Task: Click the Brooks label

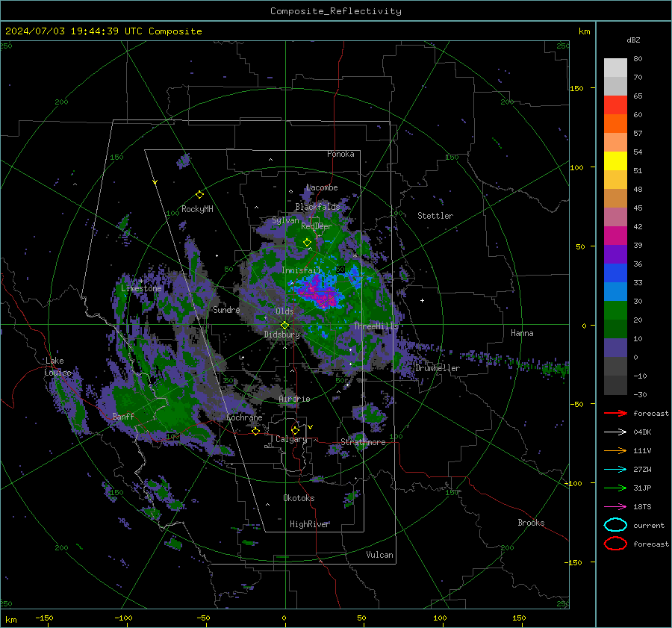Action: point(531,523)
